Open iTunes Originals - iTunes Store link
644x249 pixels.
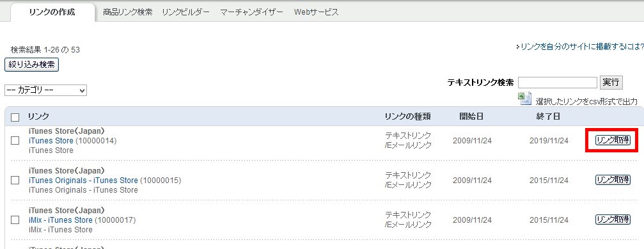coord(83,180)
